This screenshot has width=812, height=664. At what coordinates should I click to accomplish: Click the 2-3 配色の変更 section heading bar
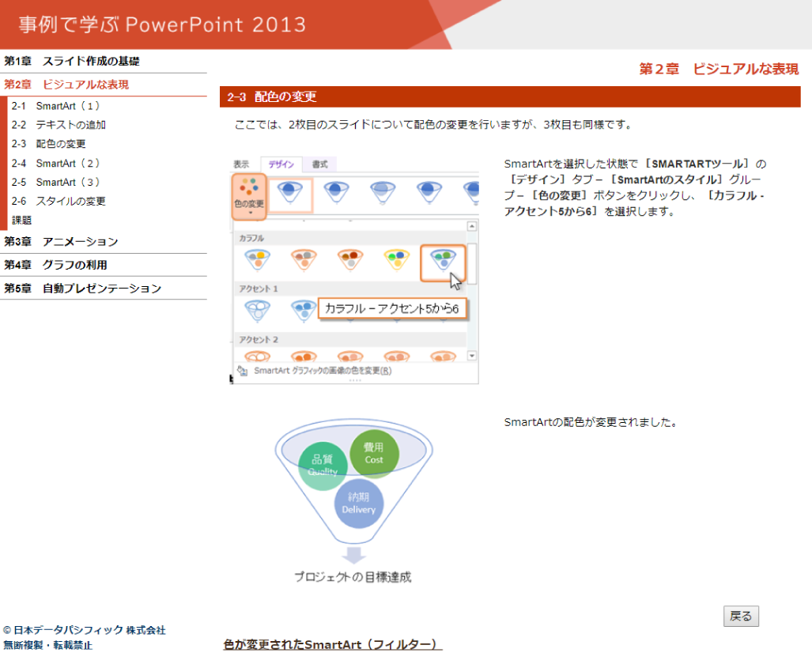510,97
